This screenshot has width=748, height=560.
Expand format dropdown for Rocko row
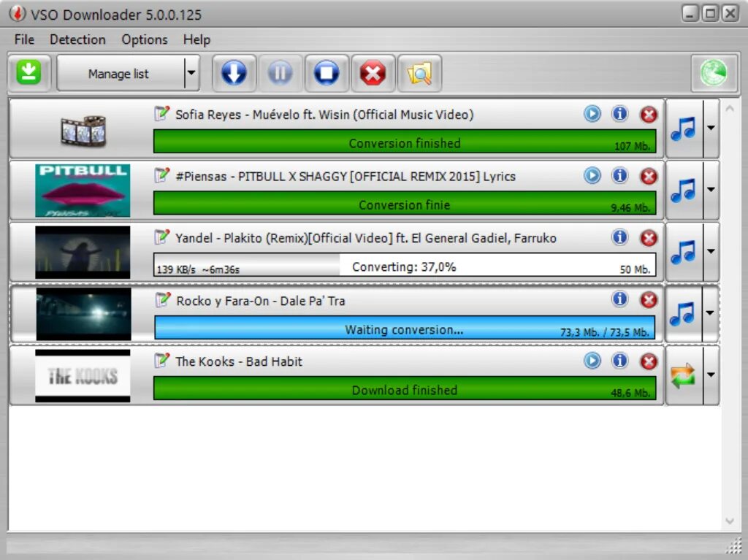(x=710, y=313)
